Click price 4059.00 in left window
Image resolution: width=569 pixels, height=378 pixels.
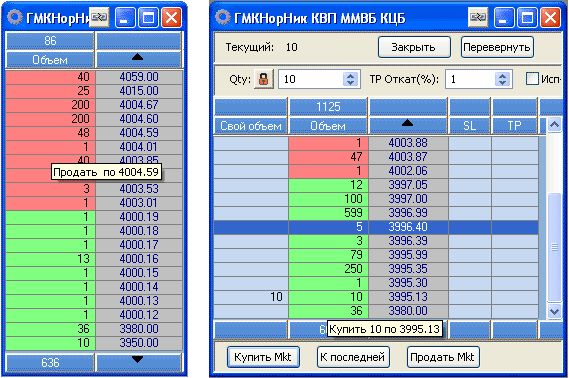tap(139, 77)
